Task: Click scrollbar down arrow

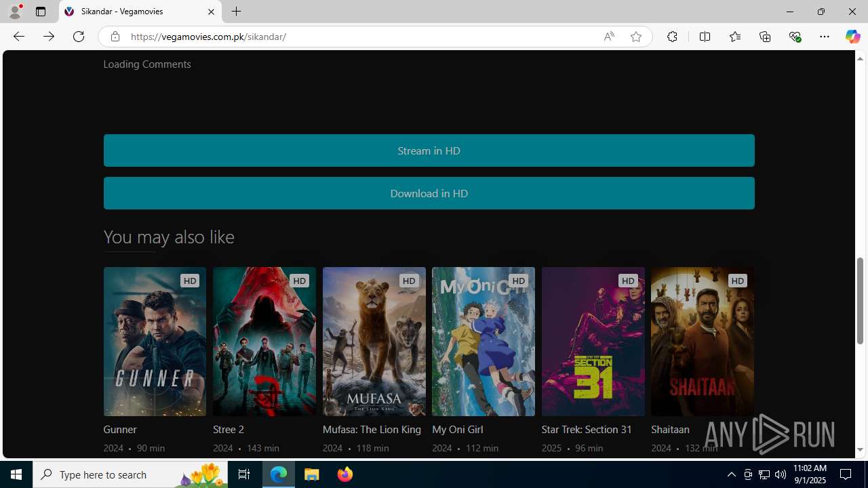Action: [861, 450]
